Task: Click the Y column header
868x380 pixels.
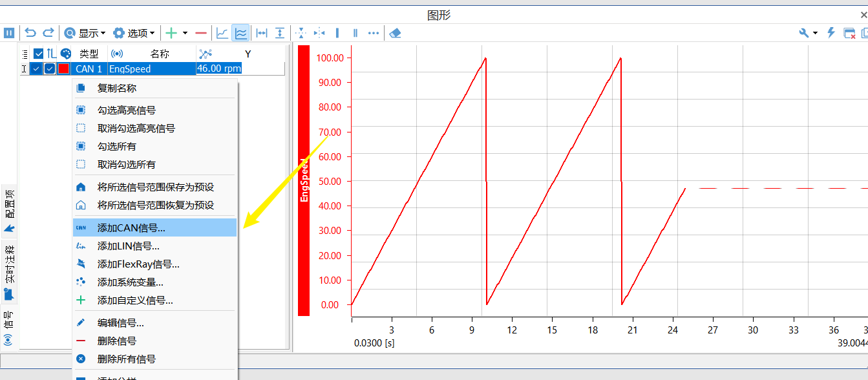Action: pyautogui.click(x=248, y=54)
